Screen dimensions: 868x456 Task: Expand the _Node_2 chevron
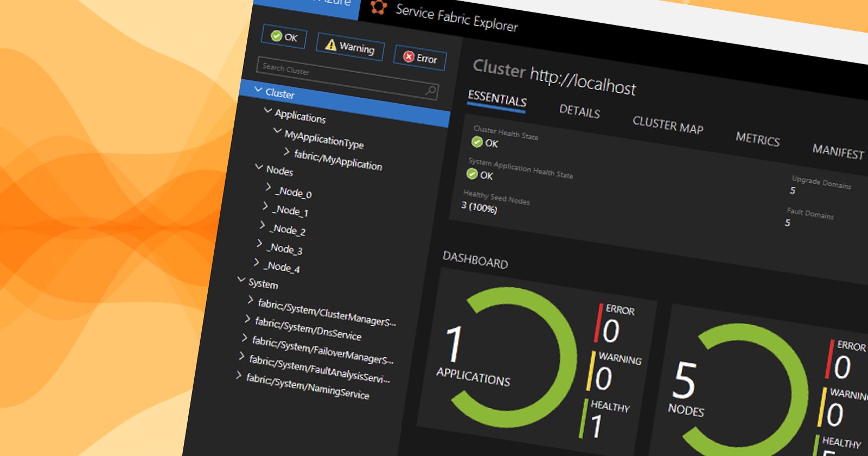[x=262, y=225]
